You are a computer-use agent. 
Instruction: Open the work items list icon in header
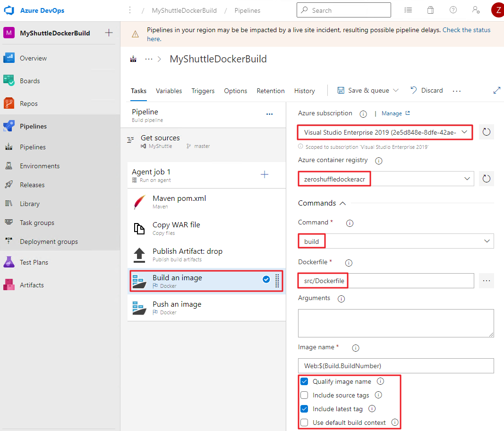pyautogui.click(x=408, y=10)
